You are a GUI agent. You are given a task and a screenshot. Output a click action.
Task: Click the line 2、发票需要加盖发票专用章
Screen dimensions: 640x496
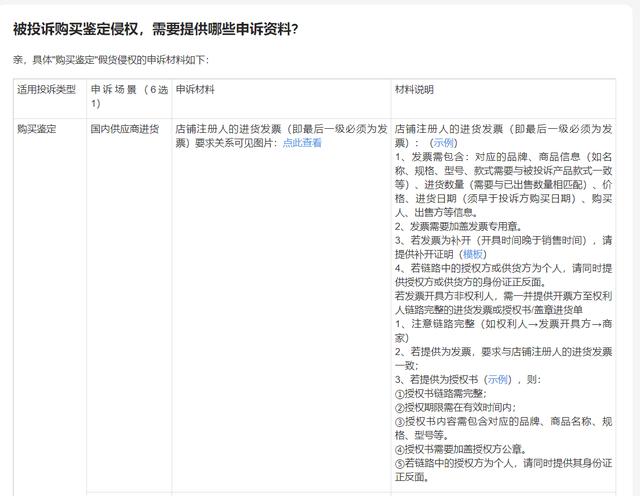coord(458,226)
